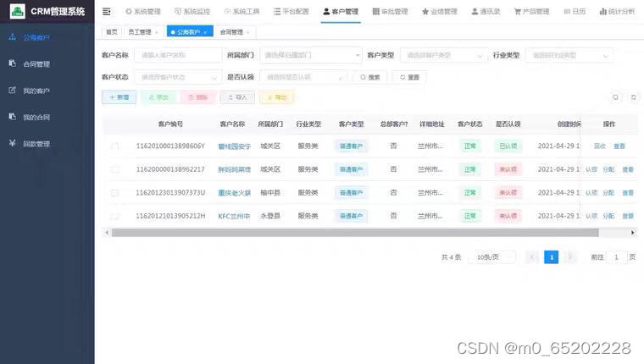Viewport: 644px width, 364px height.
Task: Tick checkbox for row 11620123013907373U
Action: click(115, 193)
